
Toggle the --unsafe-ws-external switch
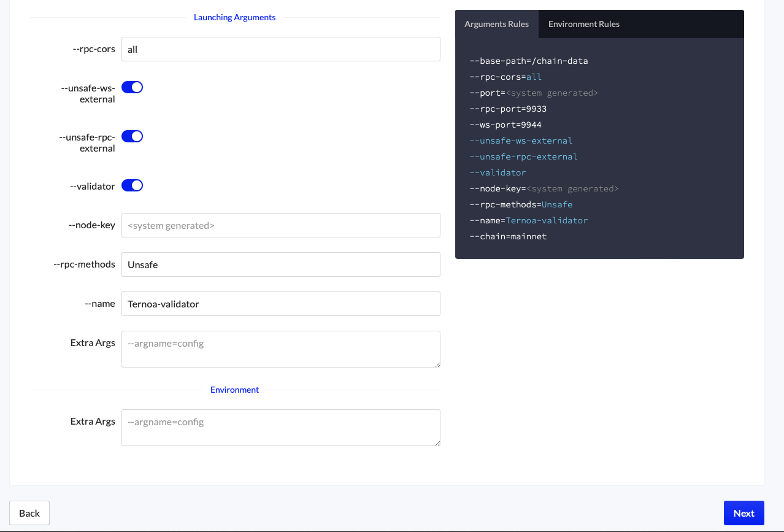(x=132, y=87)
